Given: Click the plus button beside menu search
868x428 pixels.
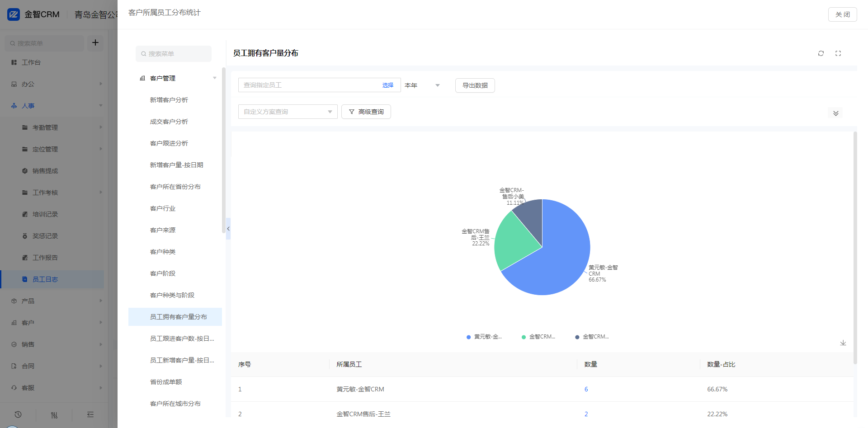Looking at the screenshot, I should (95, 43).
